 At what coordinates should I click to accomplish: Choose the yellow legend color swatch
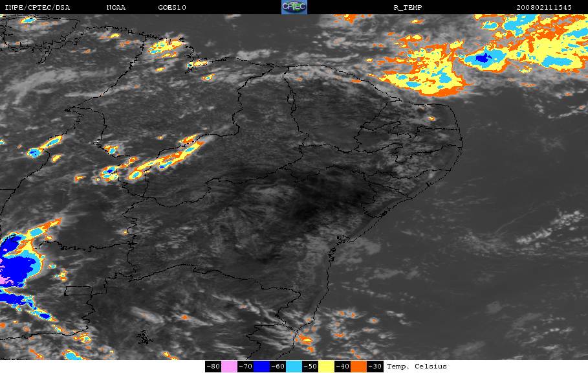pos(326,367)
